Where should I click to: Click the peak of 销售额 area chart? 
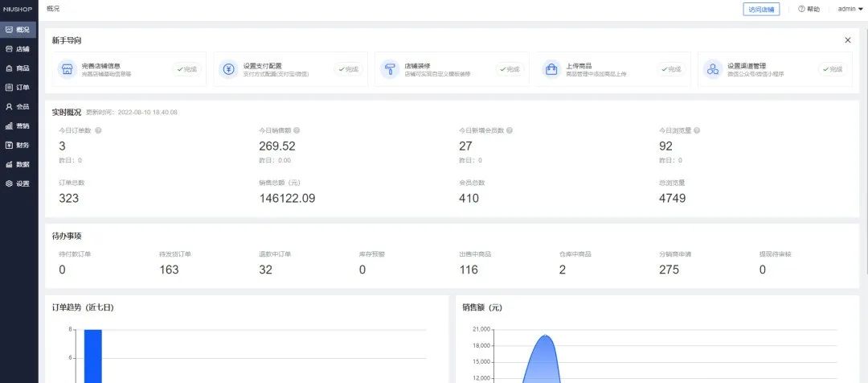coord(545,336)
